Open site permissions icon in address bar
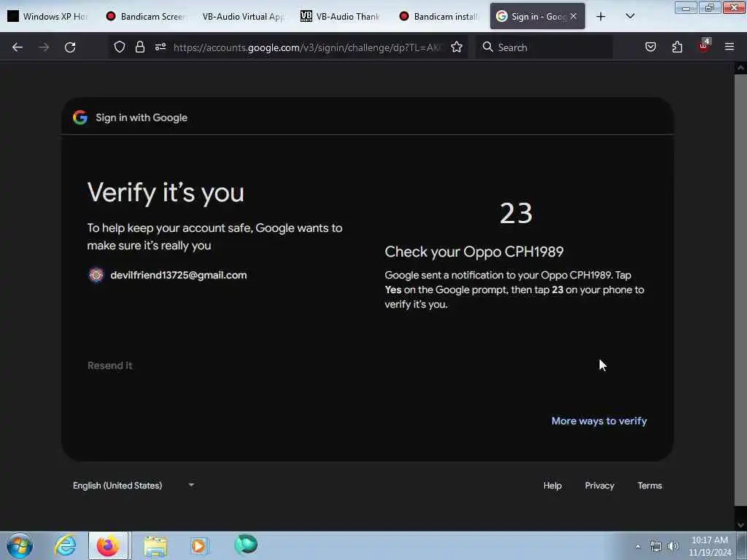This screenshot has width=747, height=560. (160, 47)
